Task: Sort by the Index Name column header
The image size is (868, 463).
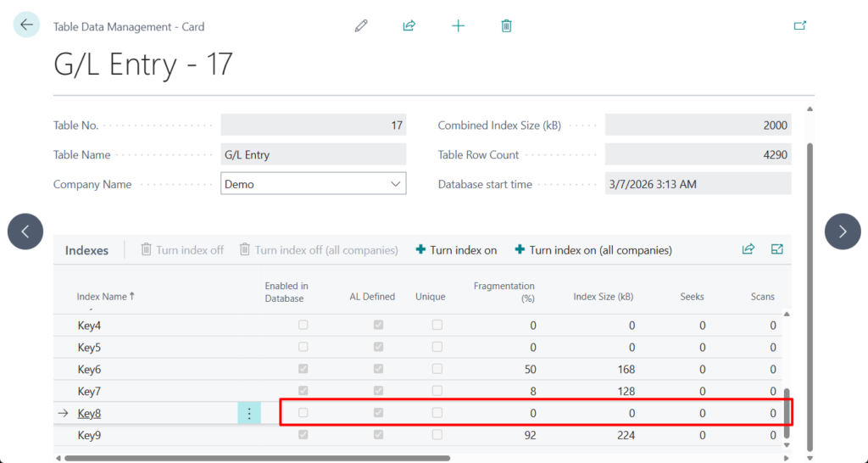Action: point(105,296)
